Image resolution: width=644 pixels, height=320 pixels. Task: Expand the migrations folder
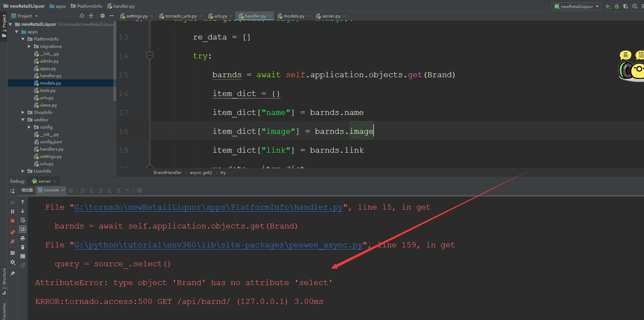[x=29, y=46]
